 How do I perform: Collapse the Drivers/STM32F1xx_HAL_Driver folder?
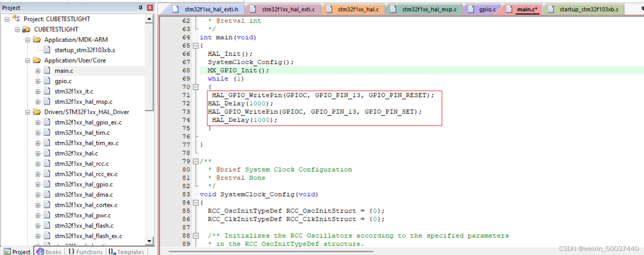tap(28, 112)
